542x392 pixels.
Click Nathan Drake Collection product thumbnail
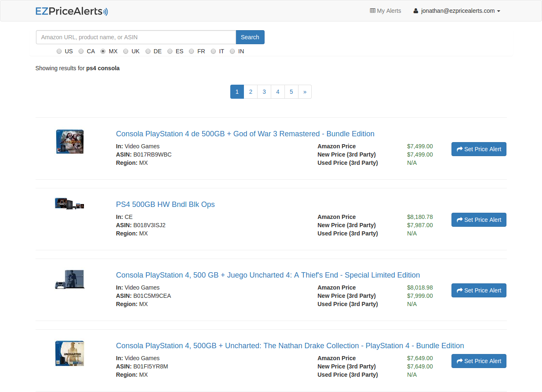click(70, 354)
